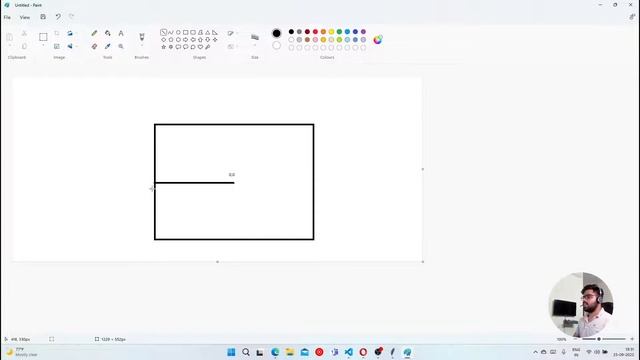Select the Fill with colour bucket tool
Viewport: 640px width, 360px height.
[x=108, y=33]
